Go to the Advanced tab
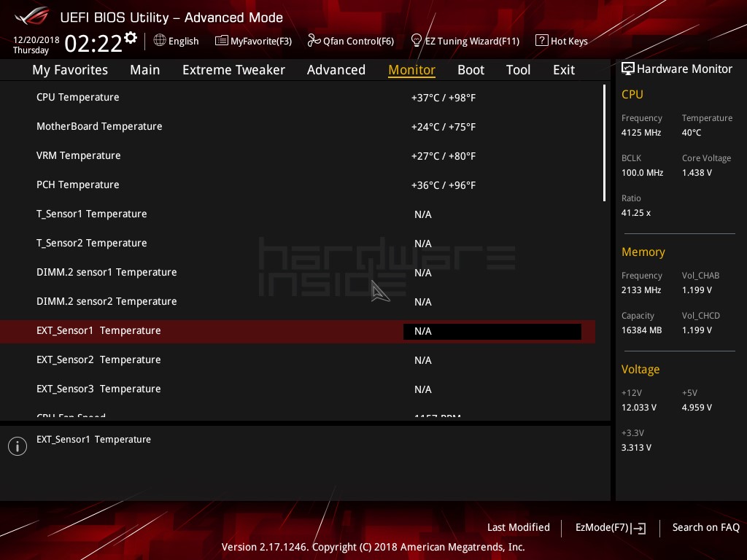 click(336, 69)
